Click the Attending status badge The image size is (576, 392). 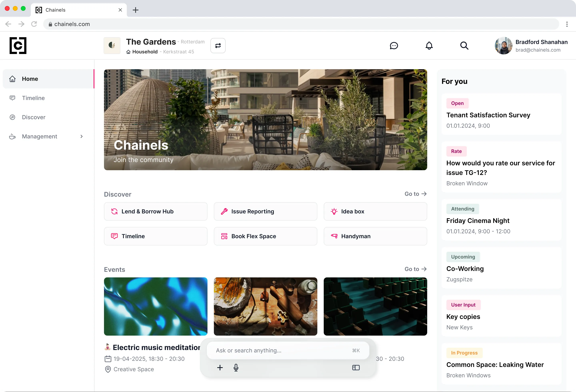pos(462,209)
